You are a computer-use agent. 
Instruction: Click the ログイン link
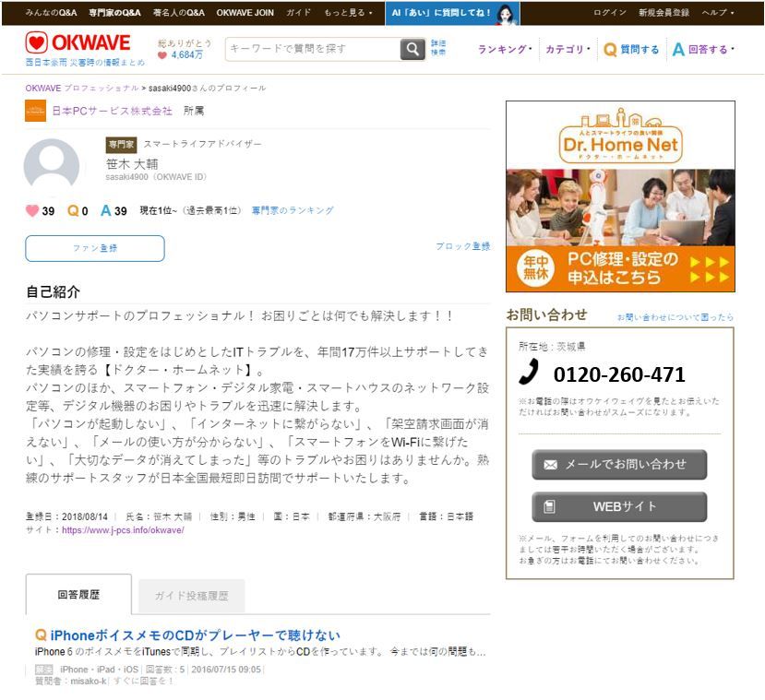pyautogui.click(x=610, y=13)
